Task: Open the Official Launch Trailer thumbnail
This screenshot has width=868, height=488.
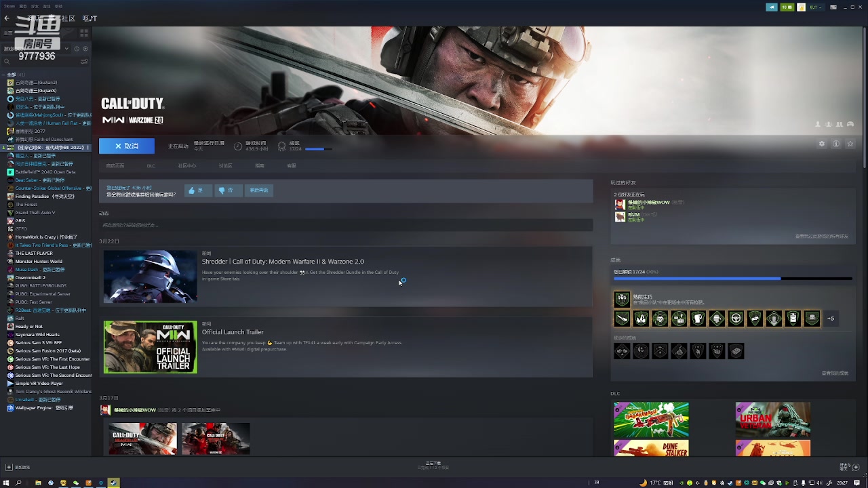Action: tap(151, 347)
